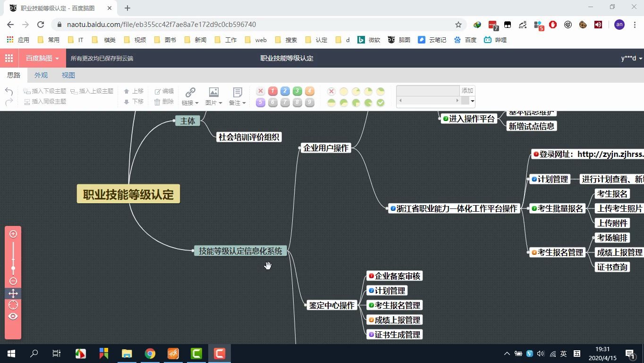
Task: Set priority 3 green badge
Action: click(x=297, y=91)
